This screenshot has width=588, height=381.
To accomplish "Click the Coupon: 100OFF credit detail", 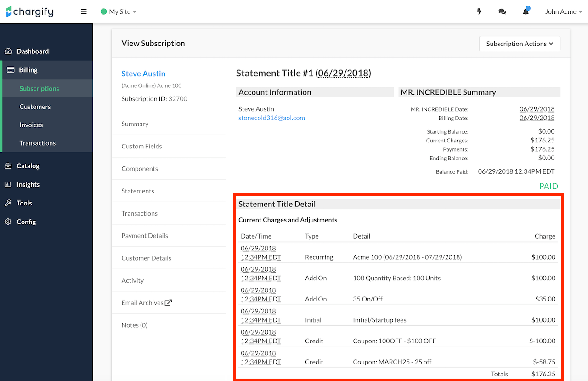I will pos(395,341).
